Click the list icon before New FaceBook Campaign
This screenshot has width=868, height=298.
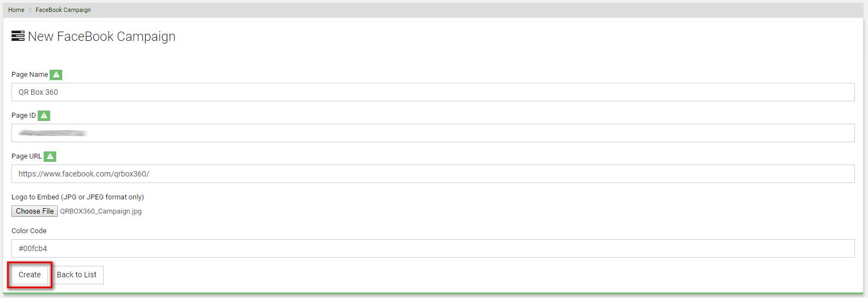(x=18, y=36)
